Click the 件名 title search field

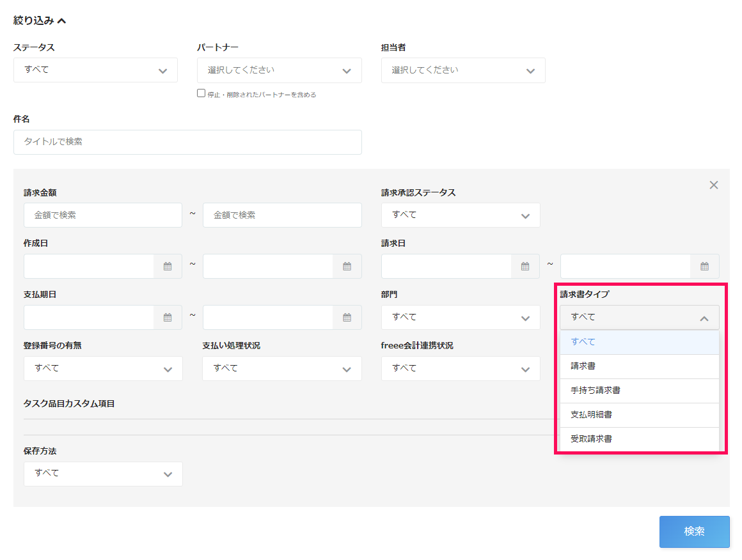187,142
